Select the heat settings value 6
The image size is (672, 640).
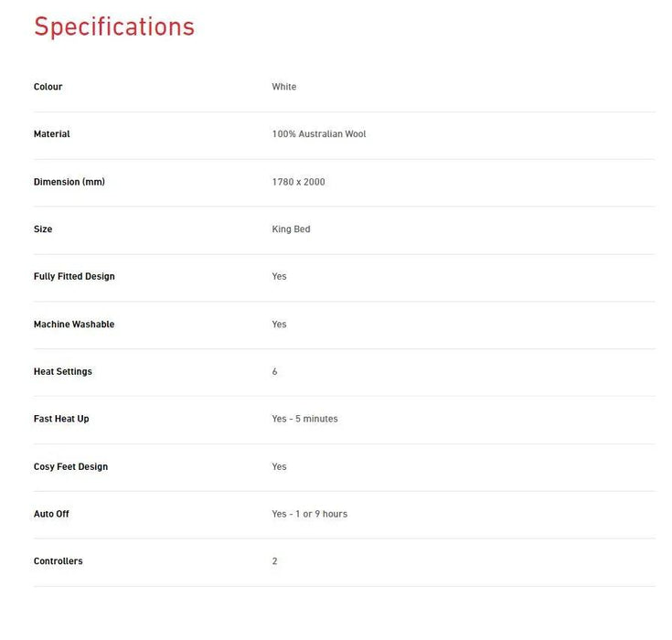tap(274, 372)
